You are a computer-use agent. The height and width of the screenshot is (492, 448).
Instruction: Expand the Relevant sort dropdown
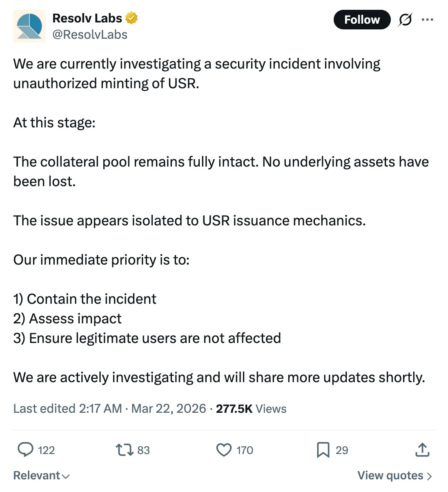42,476
